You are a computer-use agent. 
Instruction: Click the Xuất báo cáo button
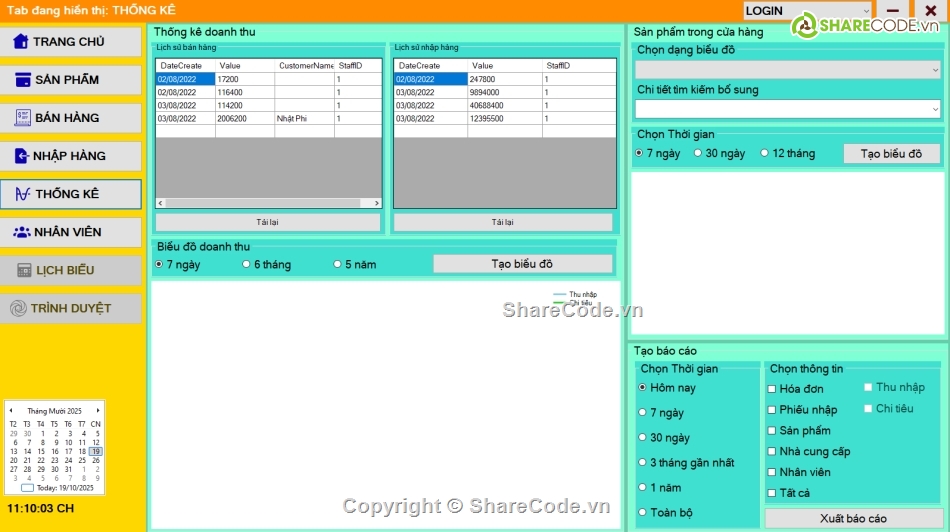coord(852,519)
